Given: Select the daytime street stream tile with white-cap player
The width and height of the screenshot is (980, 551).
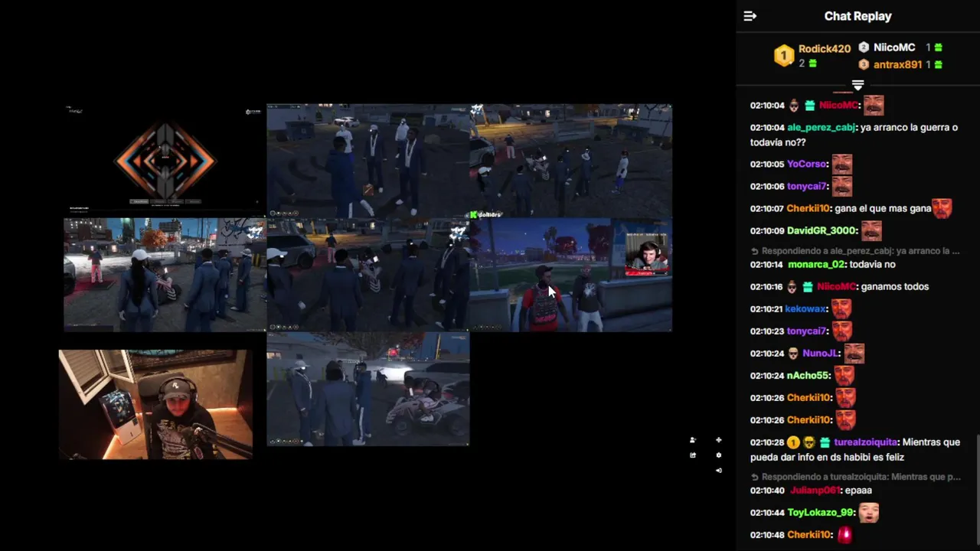Looking at the screenshot, I should [165, 275].
